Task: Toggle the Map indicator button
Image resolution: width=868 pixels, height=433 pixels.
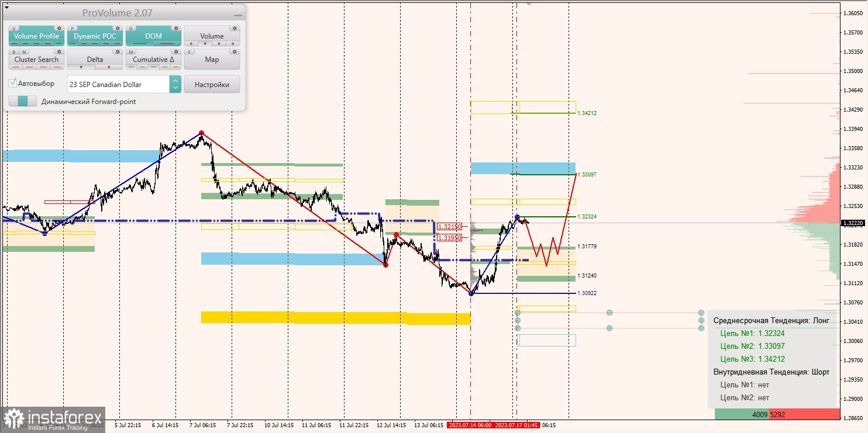Action: pos(212,60)
